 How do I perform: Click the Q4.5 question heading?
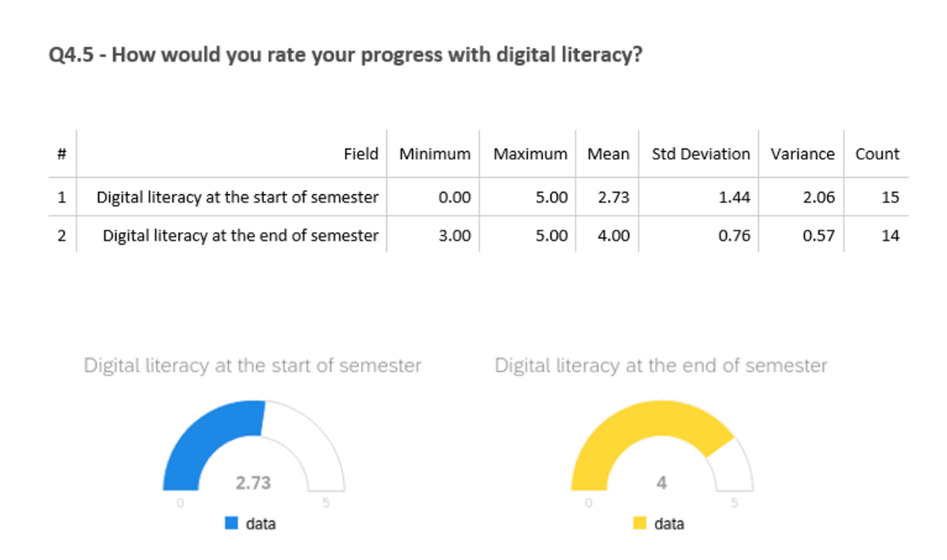click(345, 58)
